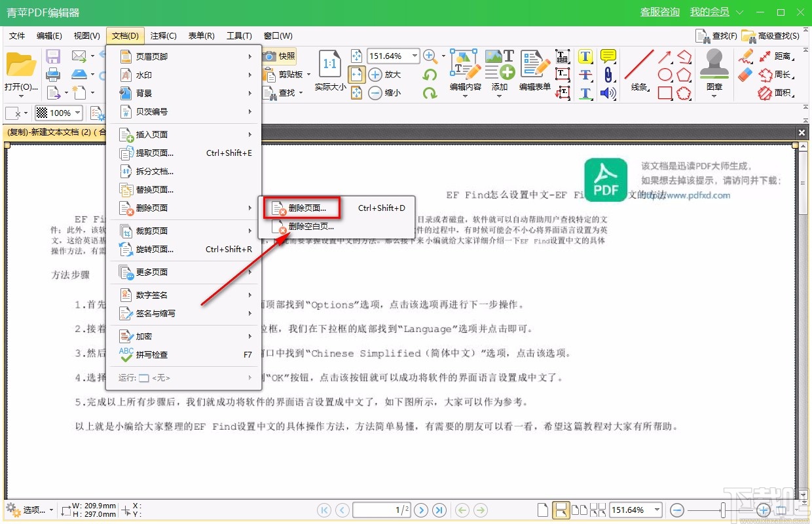This screenshot has height=524, width=812.
Task: Open the 注释 annotations menu
Action: click(162, 36)
